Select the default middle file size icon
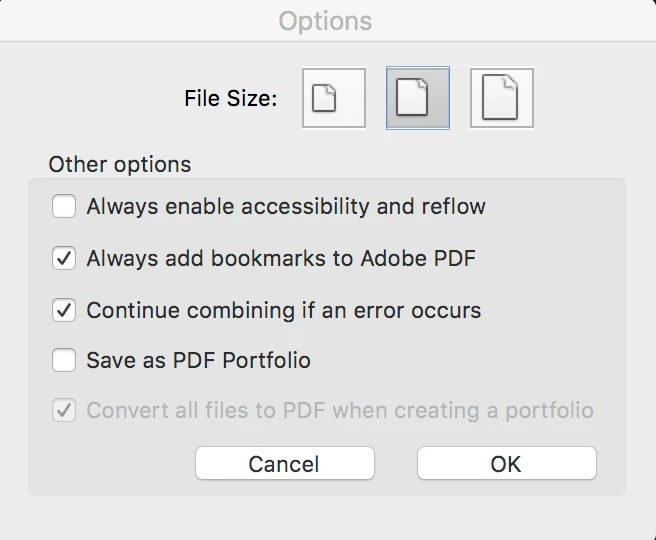Viewport: 656px width, 540px height. (x=418, y=98)
